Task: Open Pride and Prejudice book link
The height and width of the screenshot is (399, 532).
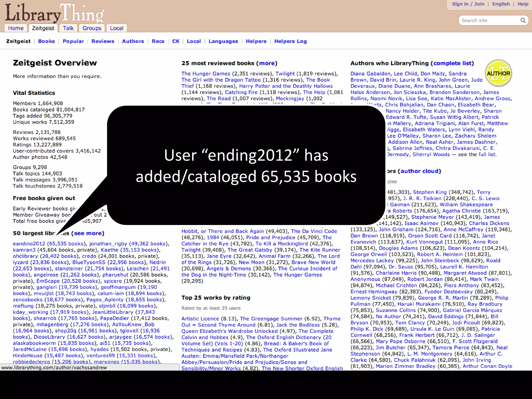Action: pyautogui.click(x=271, y=237)
